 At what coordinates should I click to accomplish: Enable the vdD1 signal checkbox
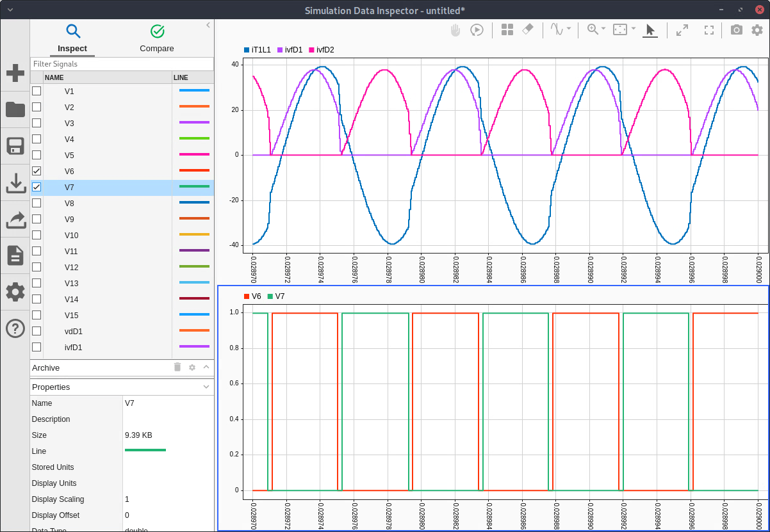37,331
